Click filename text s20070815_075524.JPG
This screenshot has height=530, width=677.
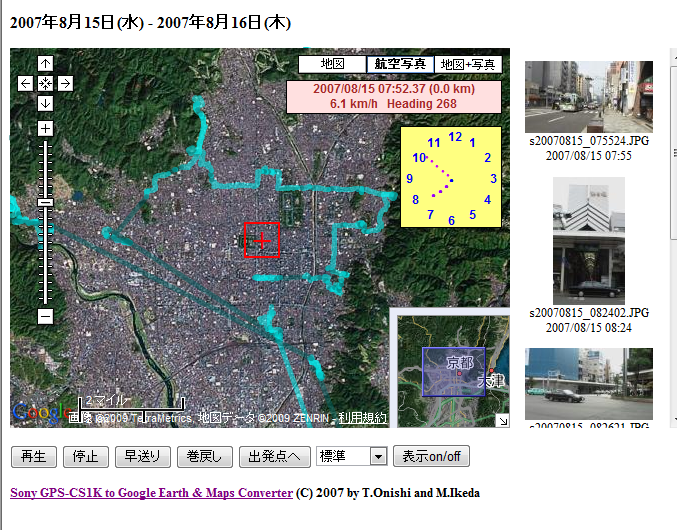589,141
